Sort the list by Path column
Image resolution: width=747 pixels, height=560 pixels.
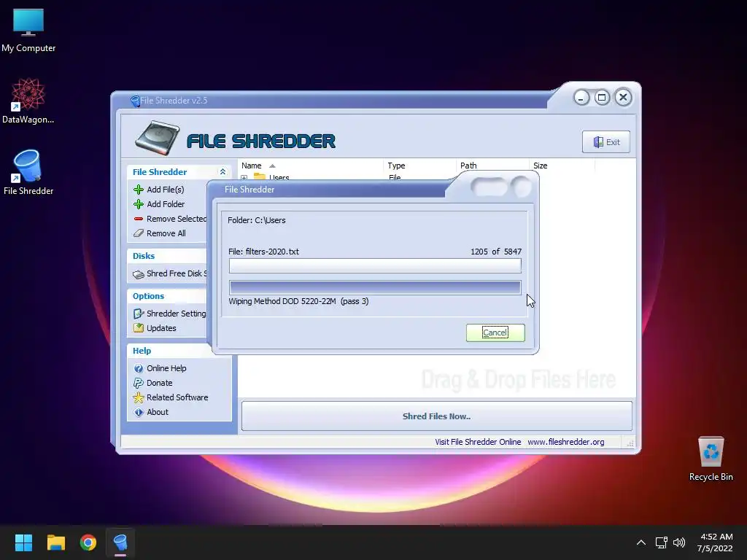tap(492, 166)
